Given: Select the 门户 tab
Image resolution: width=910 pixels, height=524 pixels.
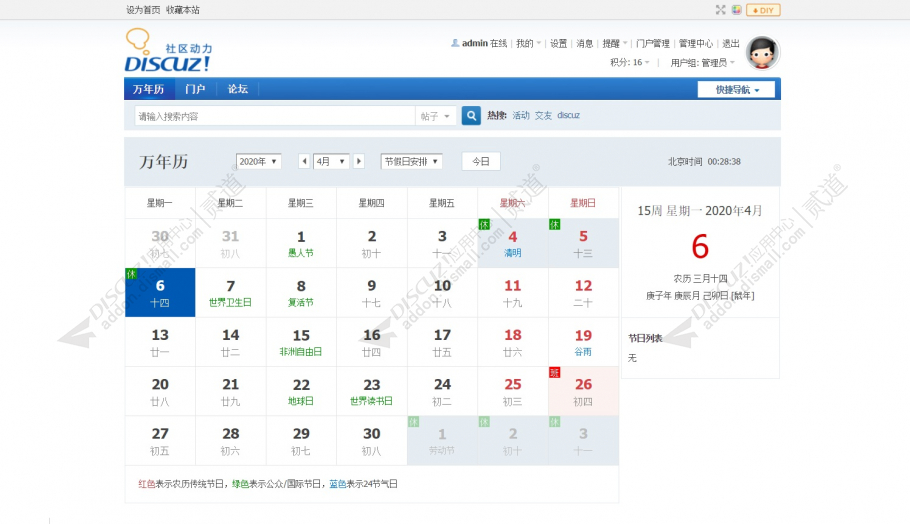Looking at the screenshot, I should (195, 89).
